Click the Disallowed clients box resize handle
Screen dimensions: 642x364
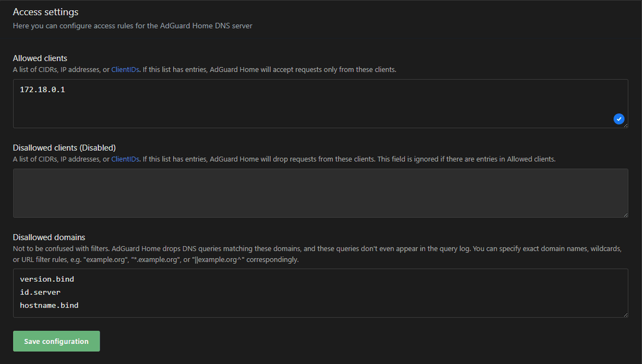tap(626, 215)
